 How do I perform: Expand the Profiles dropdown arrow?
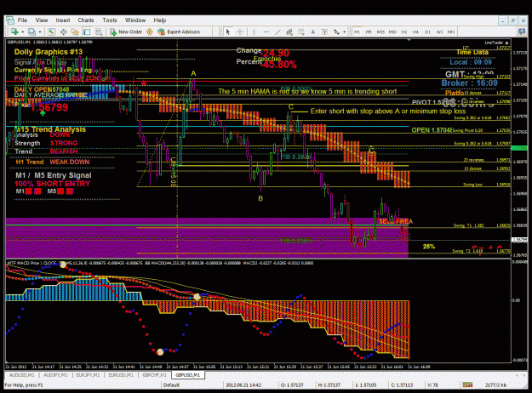tap(40, 31)
